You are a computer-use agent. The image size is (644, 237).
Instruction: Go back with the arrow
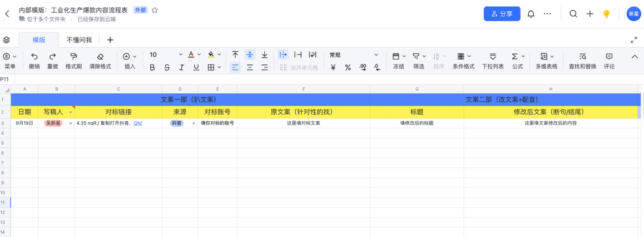7,14
